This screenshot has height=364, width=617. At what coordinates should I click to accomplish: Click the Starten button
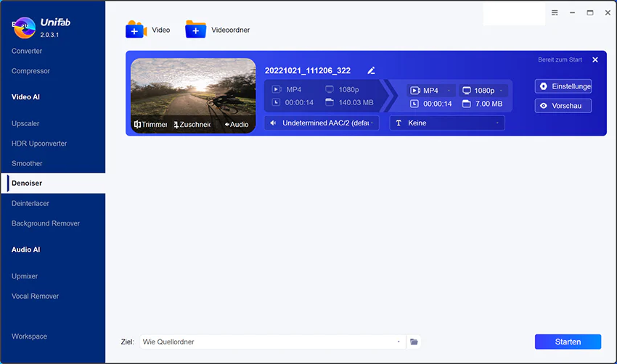[568, 342]
